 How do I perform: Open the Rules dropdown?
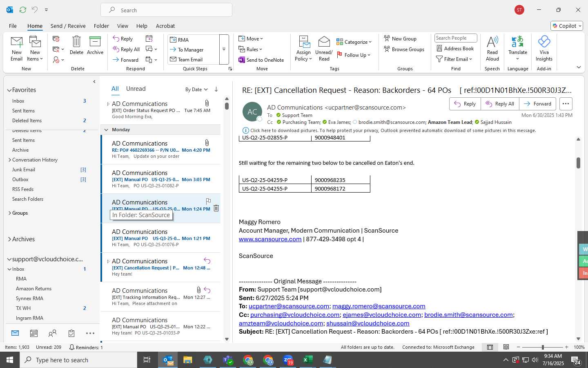251,49
